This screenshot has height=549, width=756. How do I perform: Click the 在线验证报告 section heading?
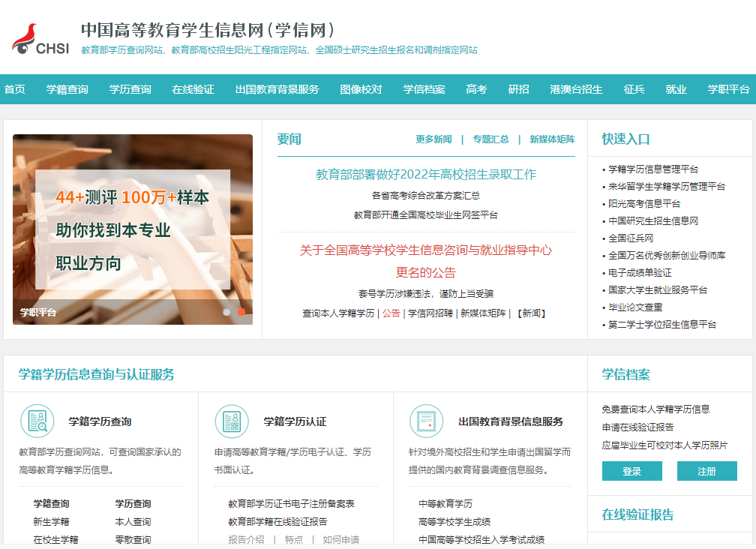click(637, 514)
